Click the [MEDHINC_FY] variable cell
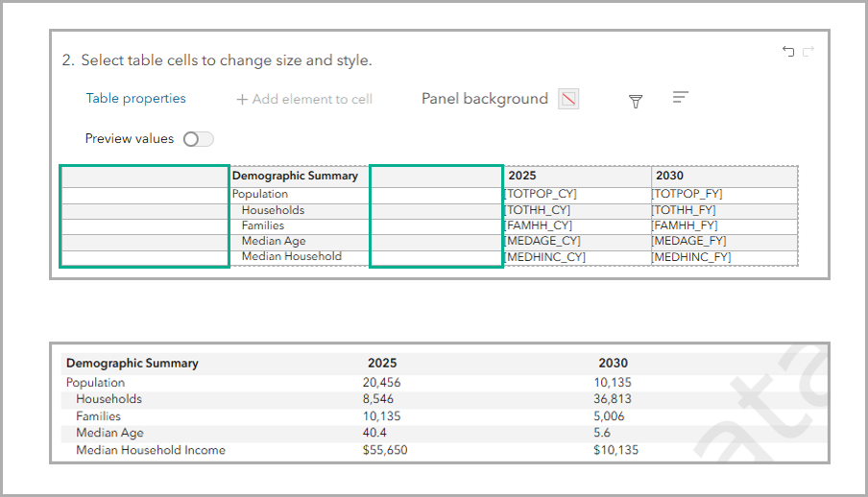868x497 pixels. coord(724,257)
